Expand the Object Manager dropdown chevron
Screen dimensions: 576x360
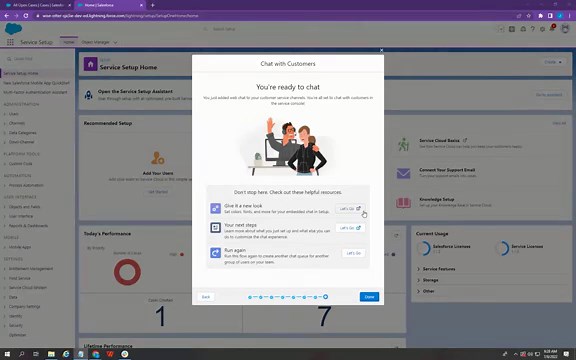pyautogui.click(x=115, y=43)
